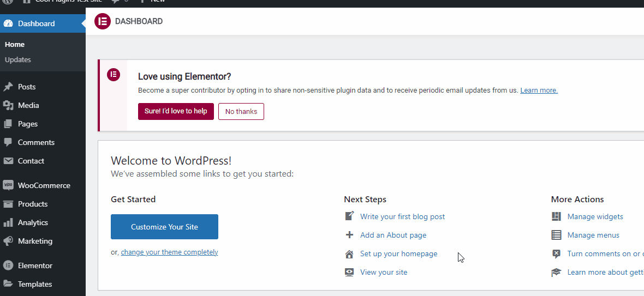
Task: Click the DASHBOARD title text in header
Action: [139, 21]
